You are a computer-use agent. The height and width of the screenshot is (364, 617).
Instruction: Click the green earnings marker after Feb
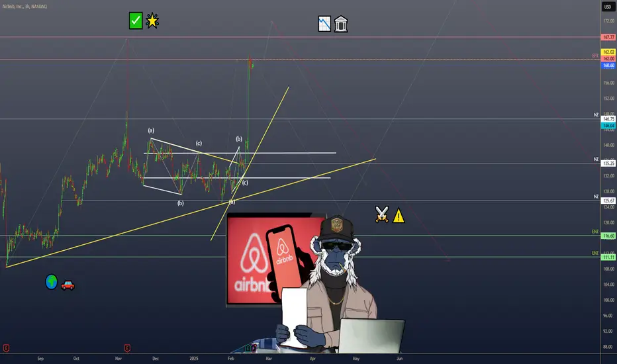point(248,348)
